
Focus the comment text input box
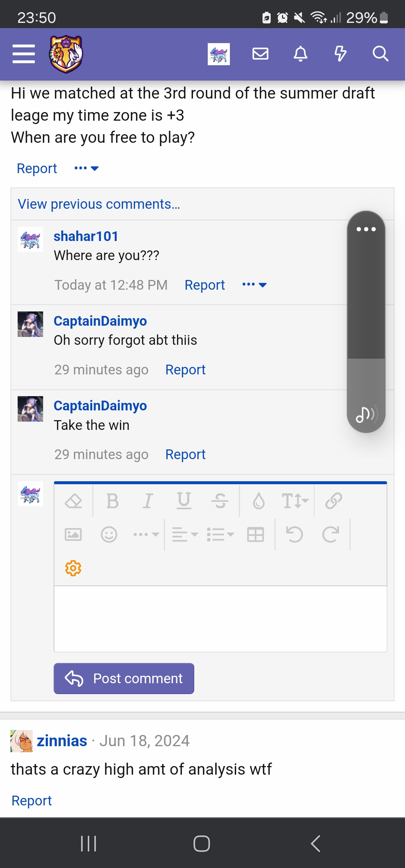pos(220,619)
